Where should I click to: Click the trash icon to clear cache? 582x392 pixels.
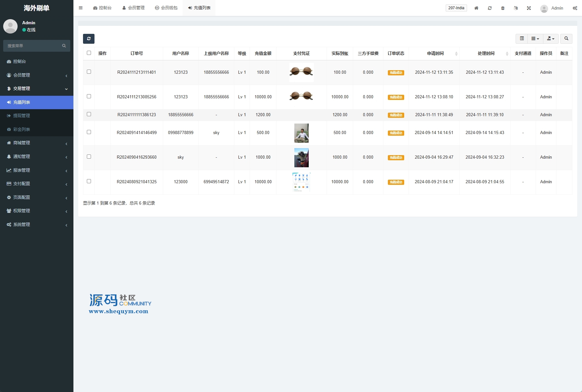503,8
